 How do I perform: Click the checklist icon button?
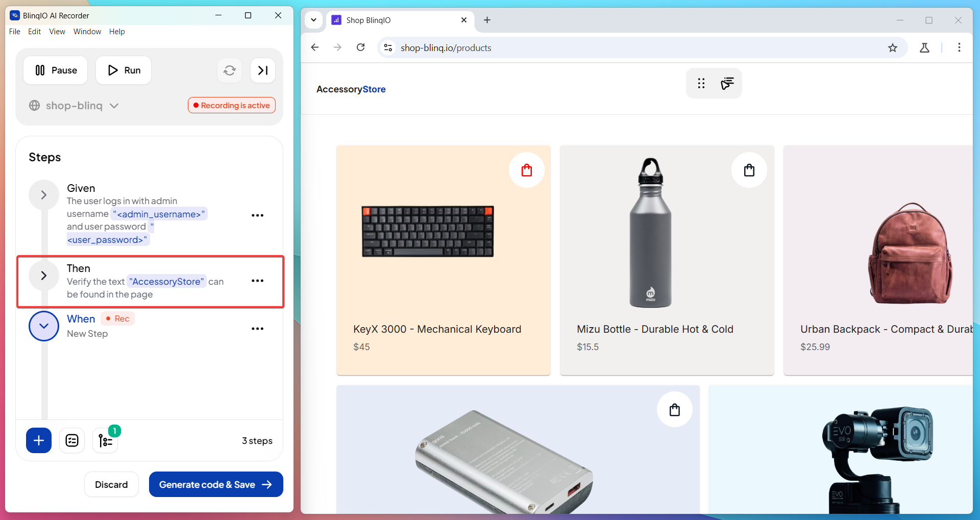(x=72, y=440)
